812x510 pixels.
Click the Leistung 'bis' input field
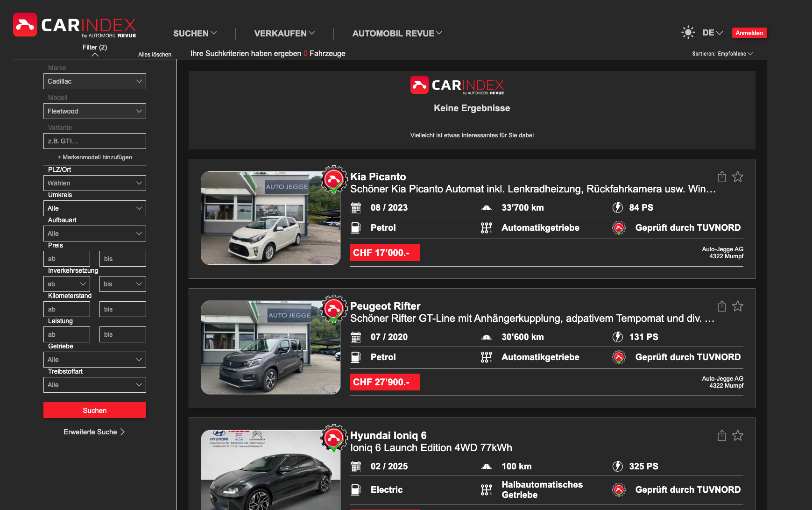[123, 334]
